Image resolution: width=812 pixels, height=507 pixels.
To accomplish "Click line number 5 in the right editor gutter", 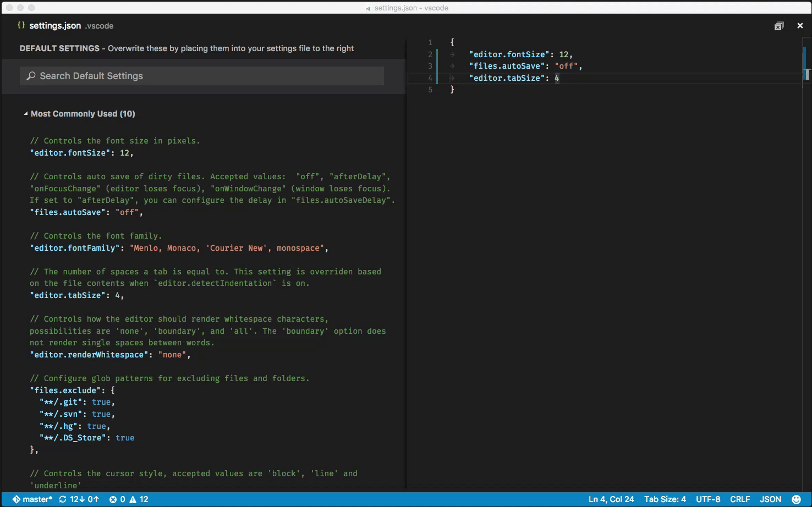I will (430, 90).
